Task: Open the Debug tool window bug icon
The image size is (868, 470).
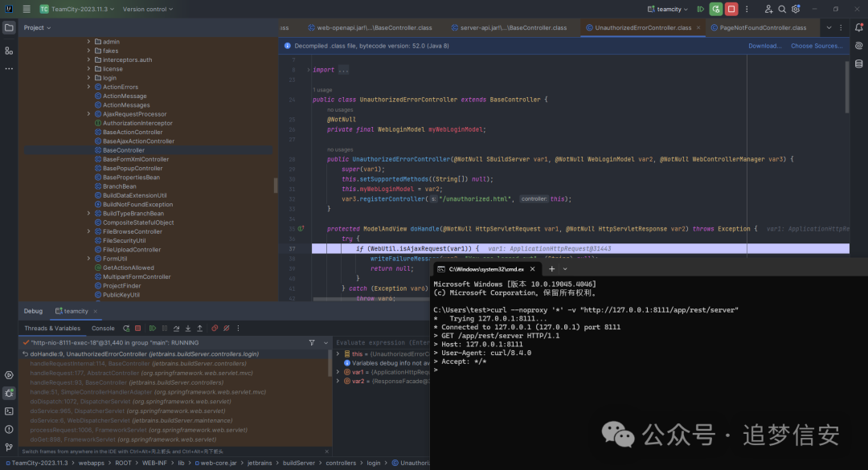Action: (x=9, y=394)
